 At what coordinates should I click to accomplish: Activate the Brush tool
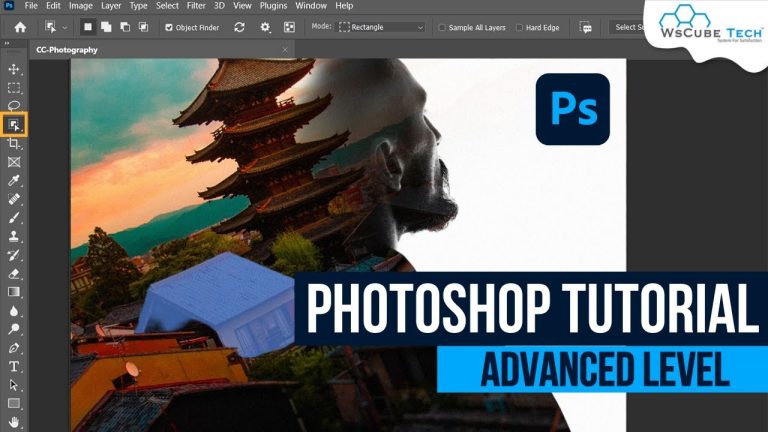[x=14, y=217]
